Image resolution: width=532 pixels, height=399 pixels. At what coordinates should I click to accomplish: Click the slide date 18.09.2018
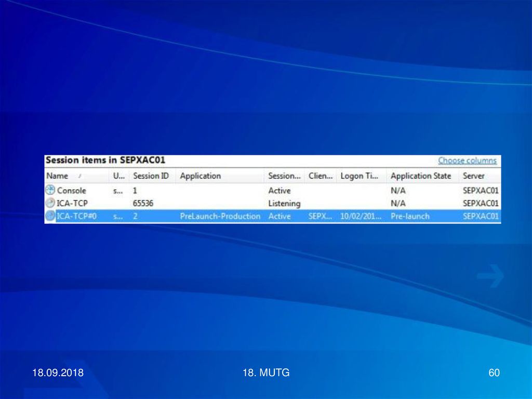click(58, 373)
